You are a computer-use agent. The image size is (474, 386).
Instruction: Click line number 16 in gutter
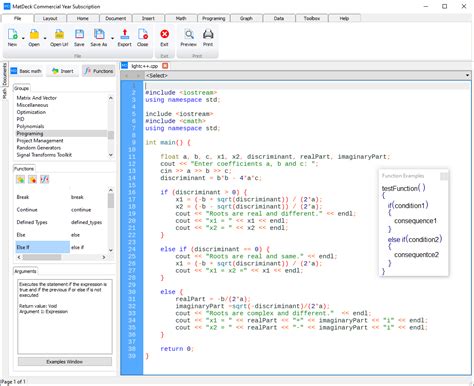coord(132,192)
